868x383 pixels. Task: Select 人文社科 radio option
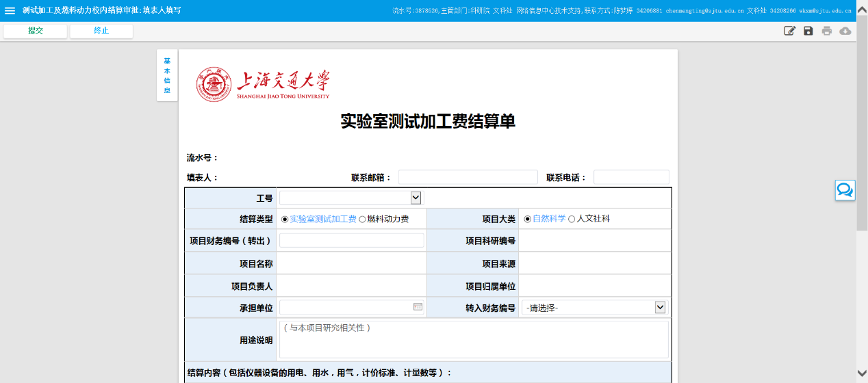[x=572, y=219]
